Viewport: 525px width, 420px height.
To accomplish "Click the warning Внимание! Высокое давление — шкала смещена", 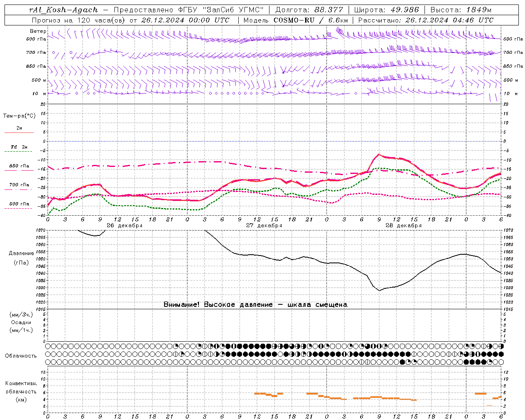I will click(255, 304).
